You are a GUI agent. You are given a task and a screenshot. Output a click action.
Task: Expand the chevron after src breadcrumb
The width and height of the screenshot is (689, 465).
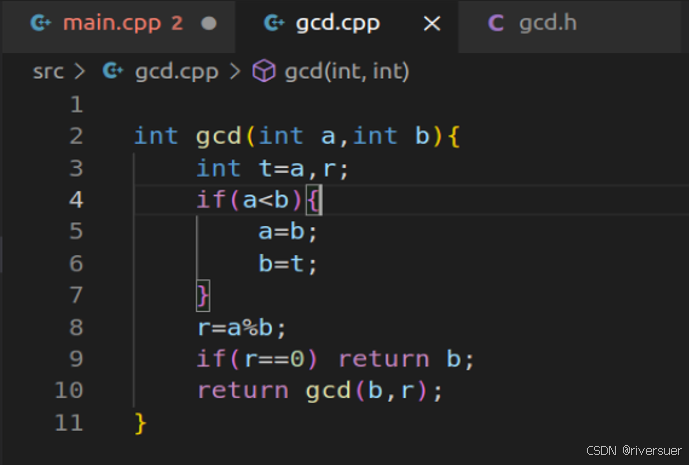[x=81, y=71]
